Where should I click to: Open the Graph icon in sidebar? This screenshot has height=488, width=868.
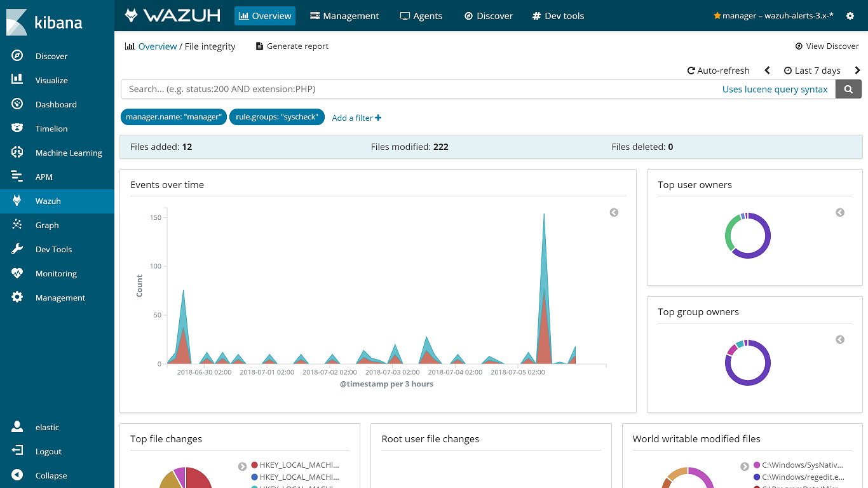point(17,225)
